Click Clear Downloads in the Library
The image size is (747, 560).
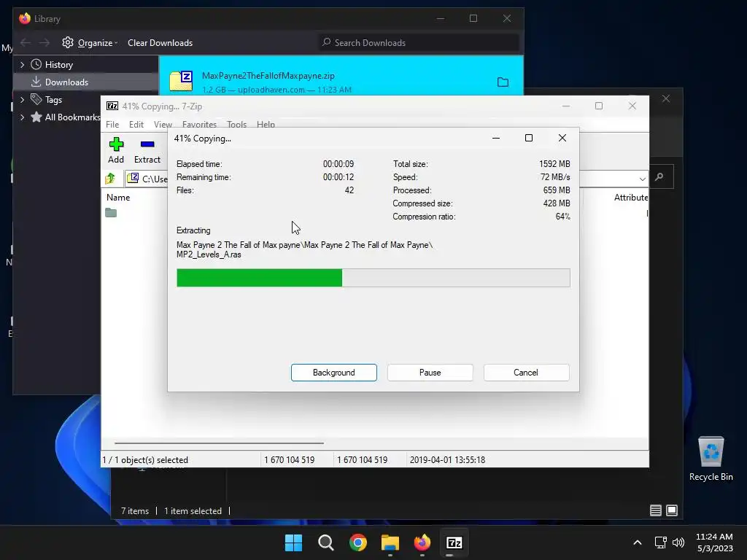click(160, 43)
